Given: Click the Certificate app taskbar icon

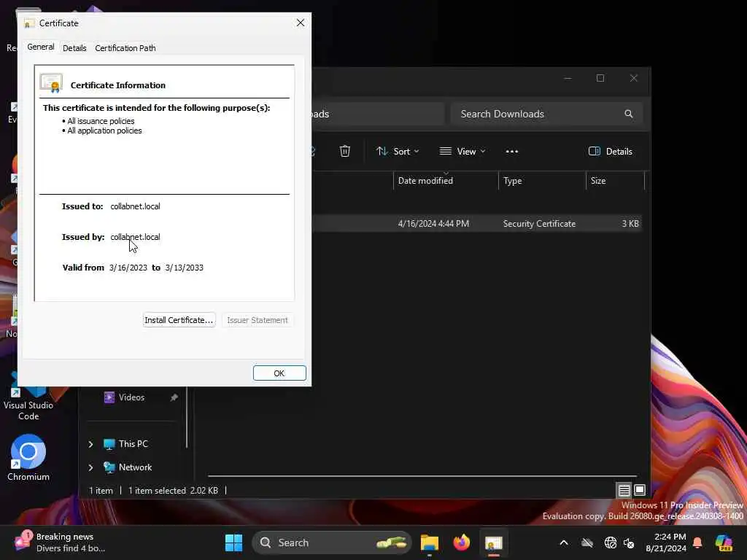Looking at the screenshot, I should click(x=494, y=542).
